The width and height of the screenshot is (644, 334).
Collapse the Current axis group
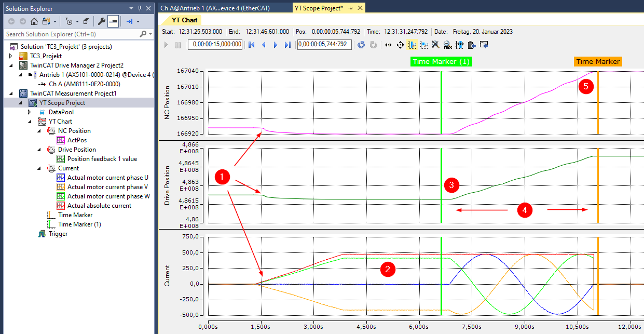pos(39,168)
